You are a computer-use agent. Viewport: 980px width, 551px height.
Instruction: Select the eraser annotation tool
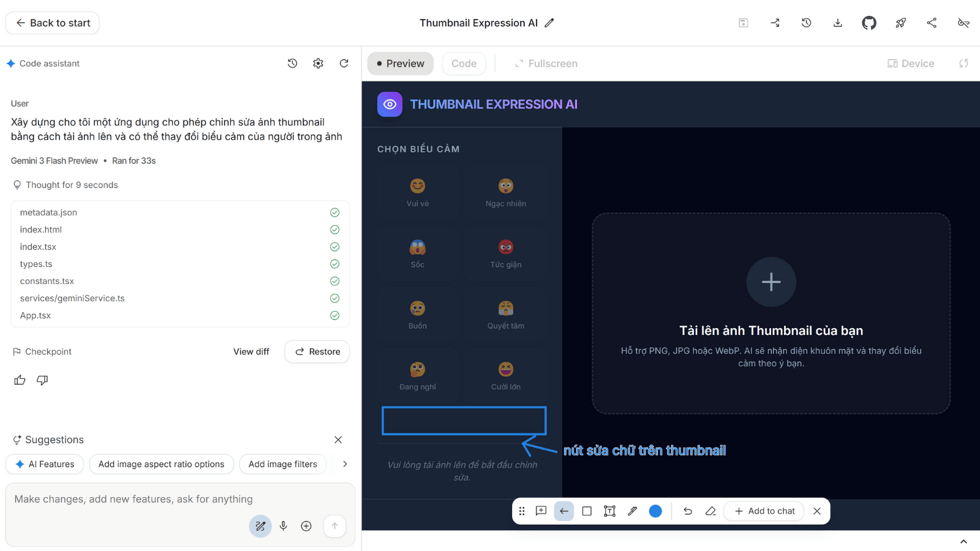[710, 511]
